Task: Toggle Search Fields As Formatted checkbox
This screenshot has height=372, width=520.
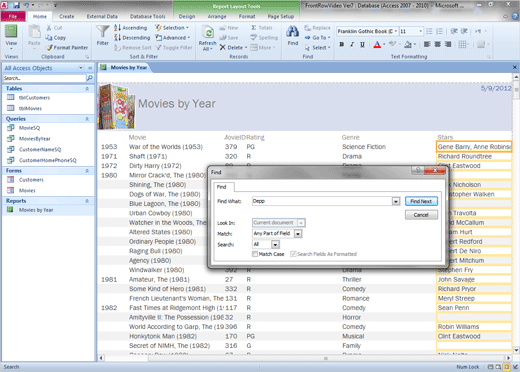Action: (x=293, y=254)
